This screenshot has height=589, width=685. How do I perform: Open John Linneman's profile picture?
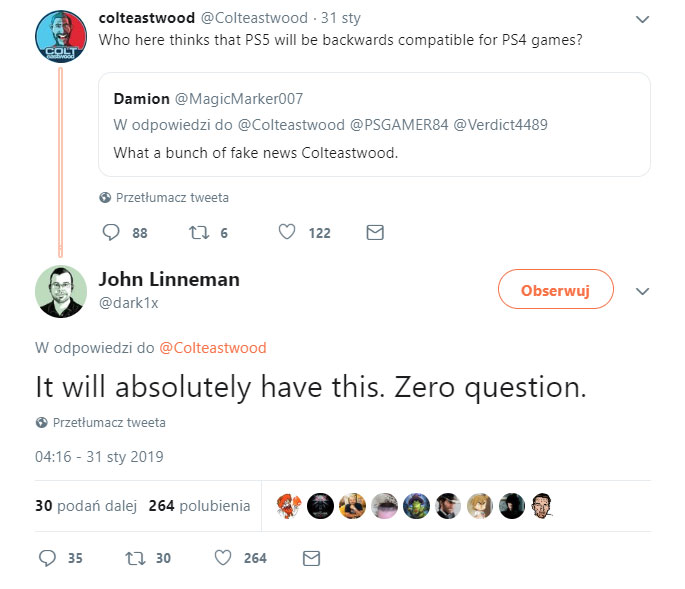point(61,291)
